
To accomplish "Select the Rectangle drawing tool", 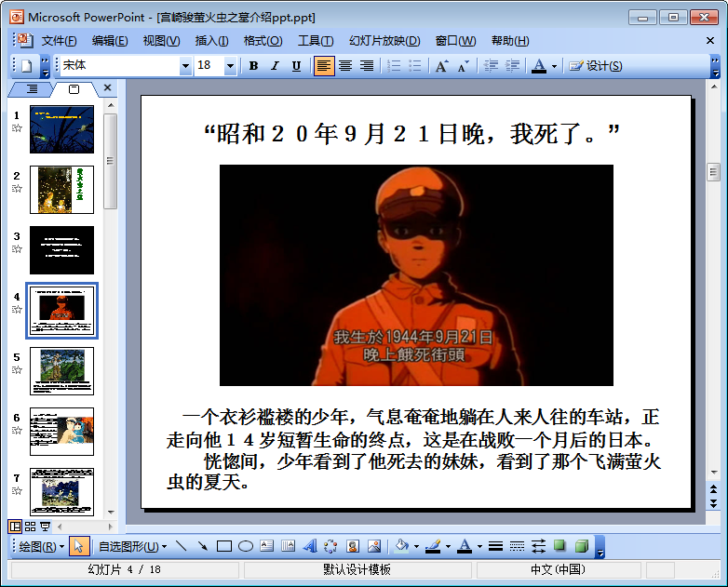I will (224, 546).
